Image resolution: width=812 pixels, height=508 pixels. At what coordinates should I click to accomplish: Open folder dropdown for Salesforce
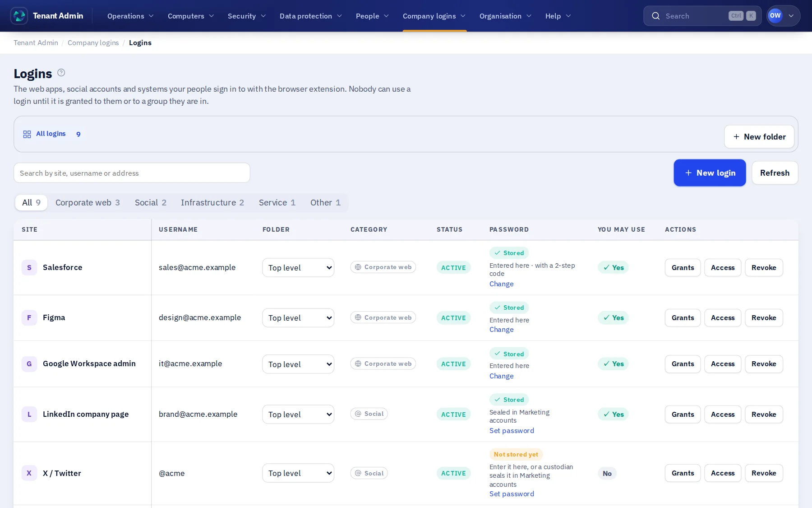pos(298,267)
